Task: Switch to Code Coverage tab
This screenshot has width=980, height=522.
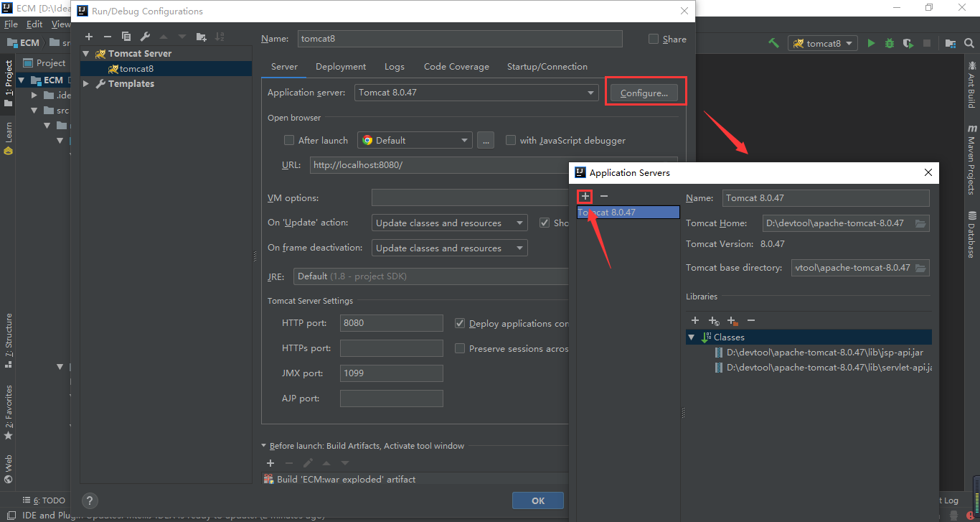Action: [456, 67]
